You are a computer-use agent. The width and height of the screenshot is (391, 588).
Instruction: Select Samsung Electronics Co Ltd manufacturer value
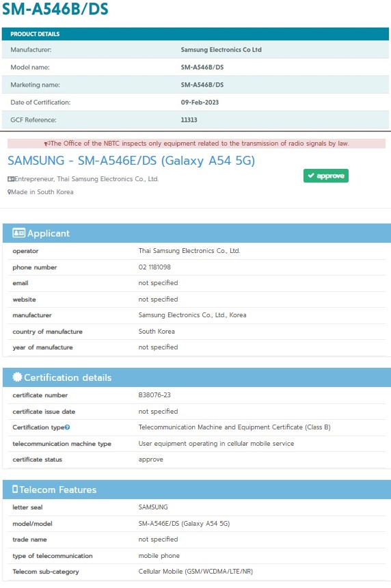coord(221,49)
